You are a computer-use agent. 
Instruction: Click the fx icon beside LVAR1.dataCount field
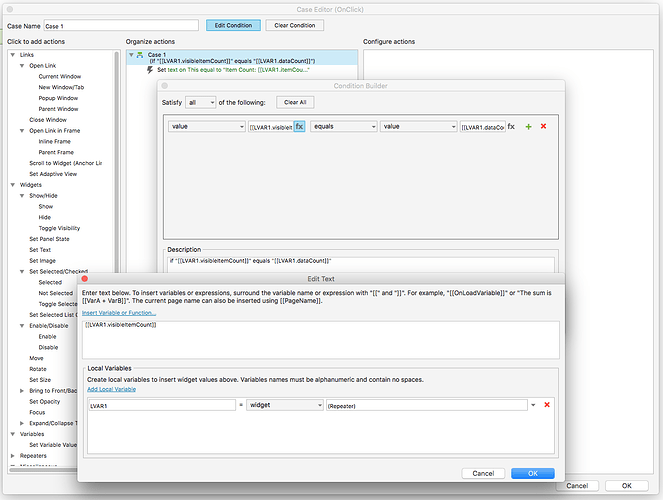[x=511, y=127]
